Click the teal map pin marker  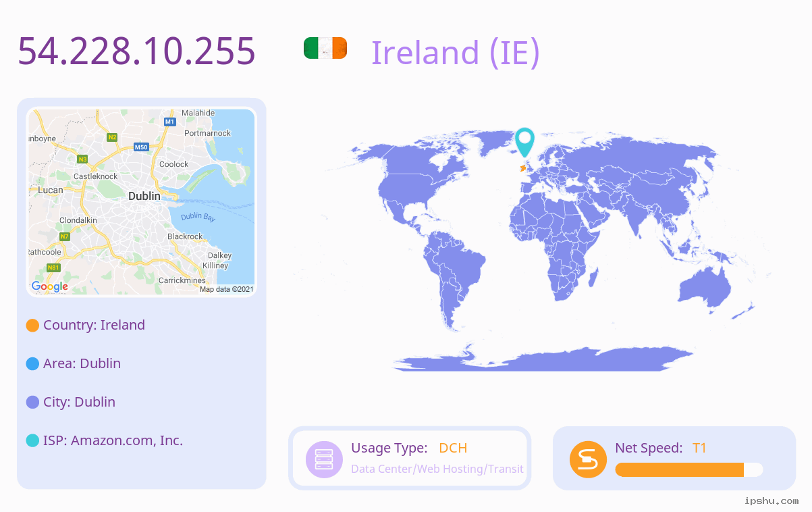point(524,143)
